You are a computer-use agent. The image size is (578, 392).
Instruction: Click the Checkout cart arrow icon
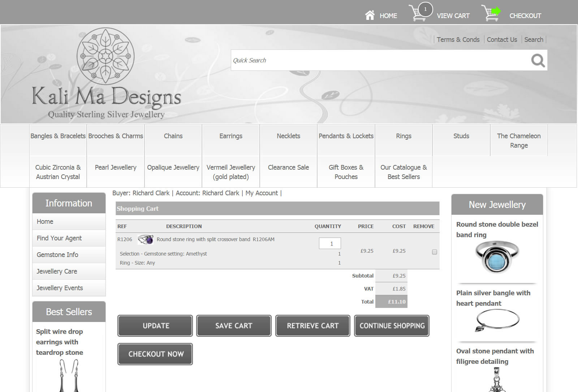click(x=491, y=13)
